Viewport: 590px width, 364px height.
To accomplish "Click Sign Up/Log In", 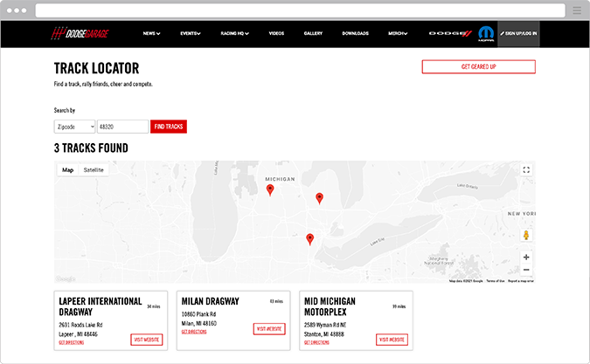I will pyautogui.click(x=518, y=33).
